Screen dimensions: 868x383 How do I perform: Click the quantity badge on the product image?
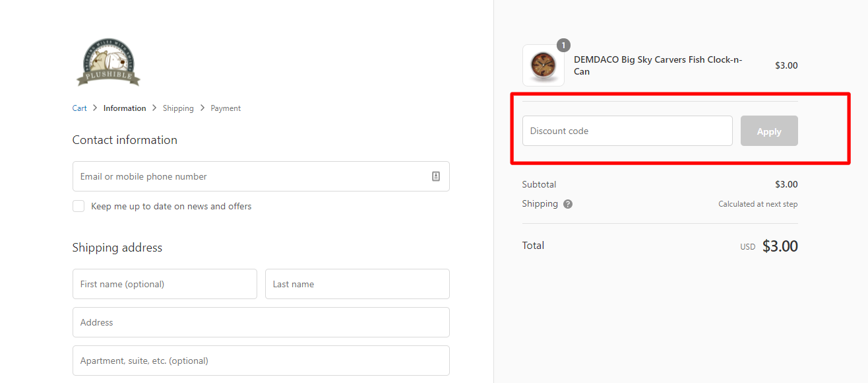[x=563, y=45]
